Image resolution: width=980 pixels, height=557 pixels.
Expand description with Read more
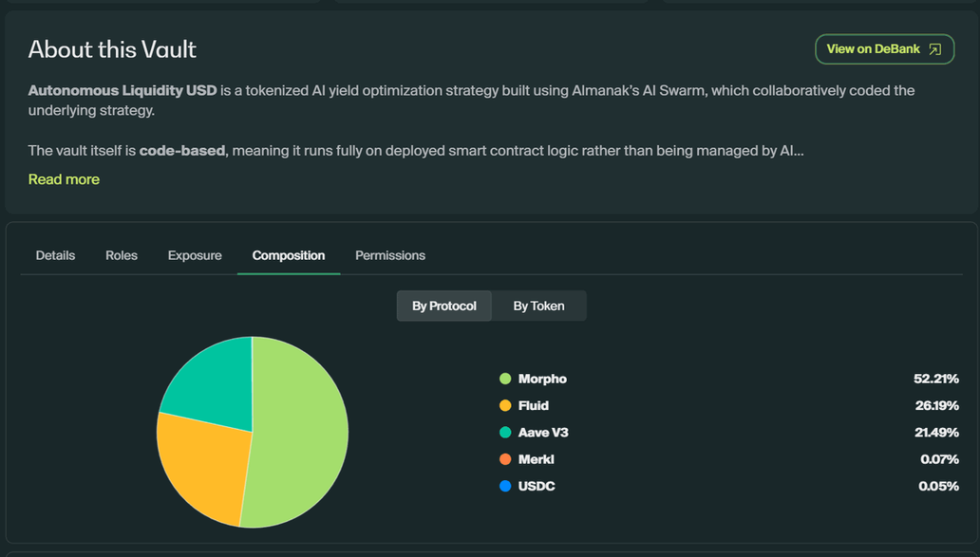(x=64, y=179)
